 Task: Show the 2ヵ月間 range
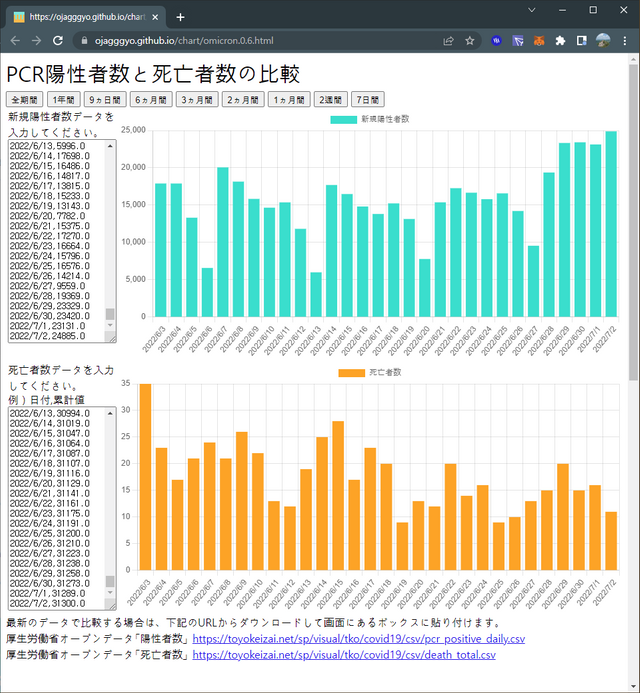243,99
